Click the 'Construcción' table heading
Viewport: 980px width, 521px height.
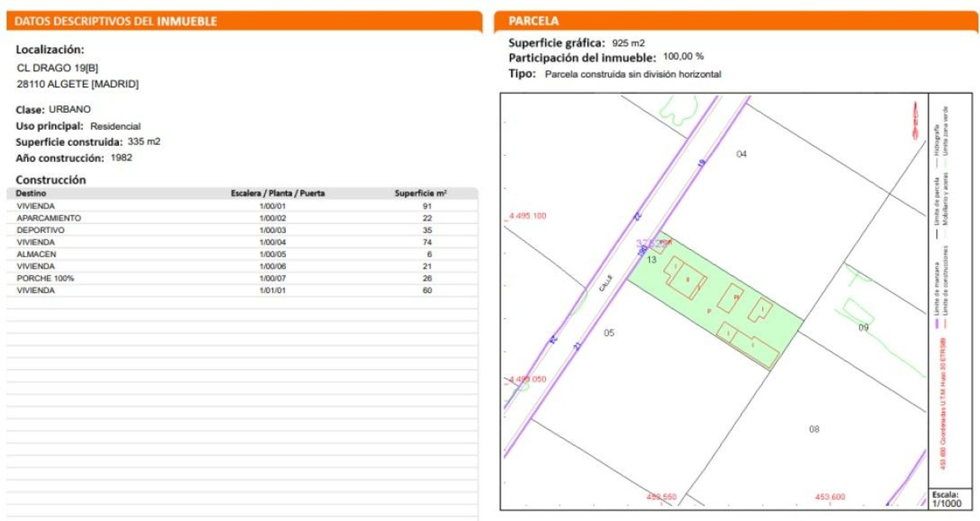tap(51, 179)
